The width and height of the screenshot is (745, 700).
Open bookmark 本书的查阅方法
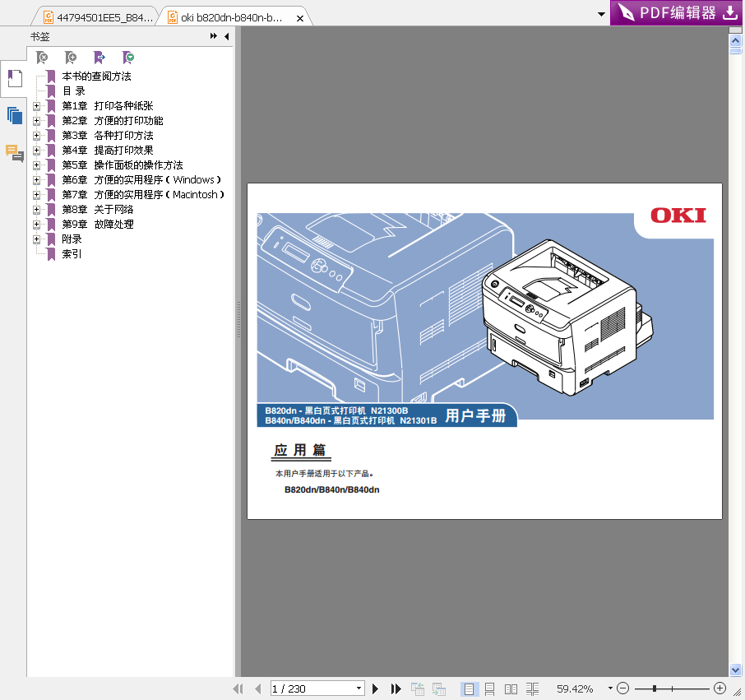pyautogui.click(x=96, y=76)
